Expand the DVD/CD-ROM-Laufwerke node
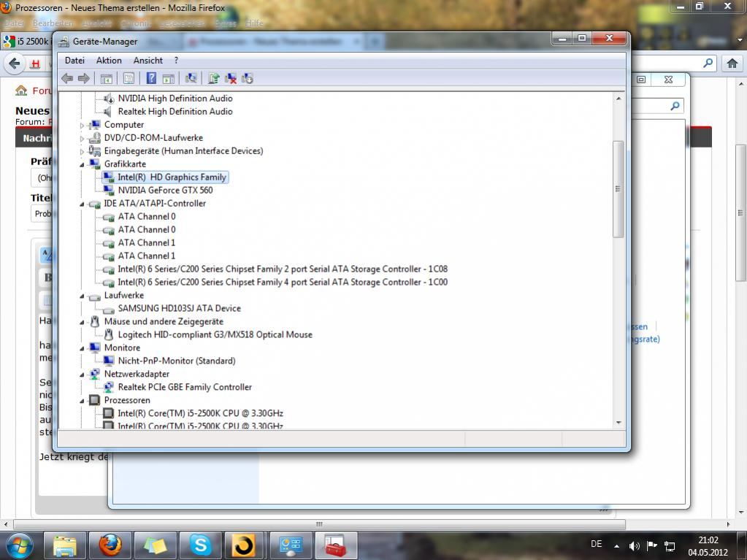747x560 pixels. pyautogui.click(x=82, y=139)
